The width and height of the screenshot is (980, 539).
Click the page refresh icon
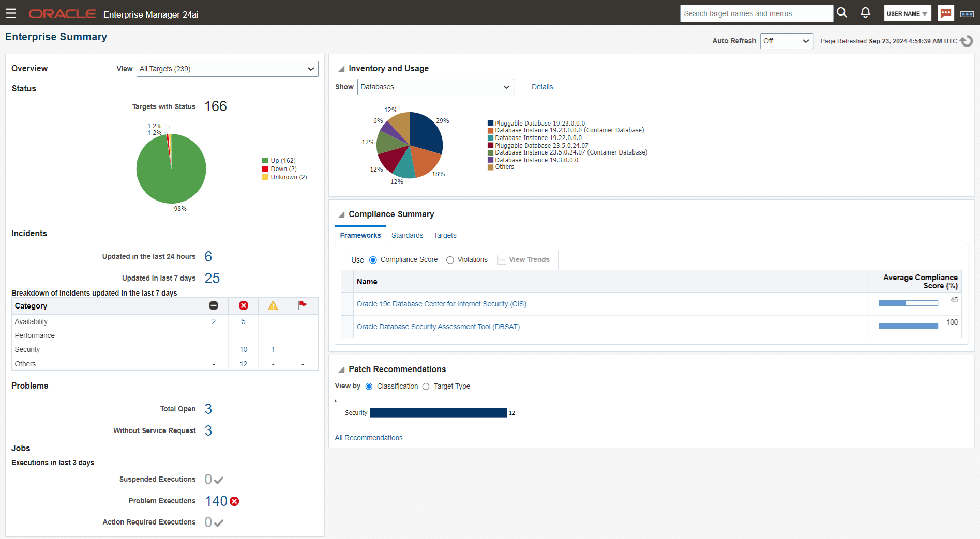[x=966, y=41]
